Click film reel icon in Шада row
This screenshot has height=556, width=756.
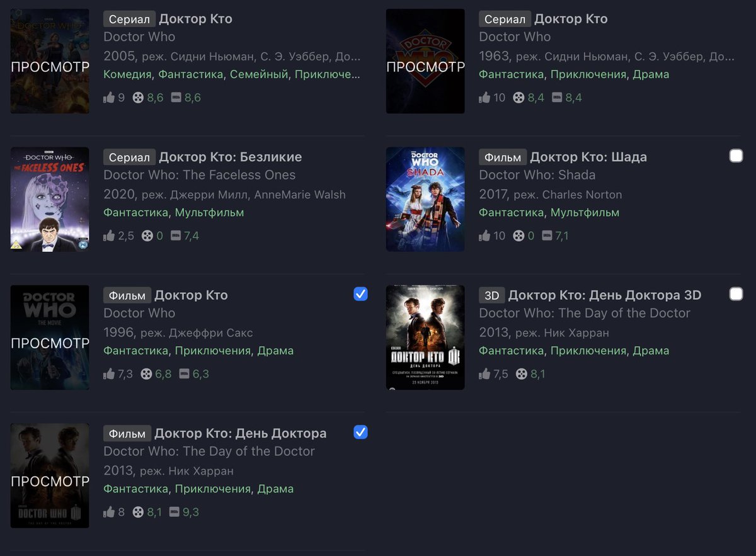(519, 235)
